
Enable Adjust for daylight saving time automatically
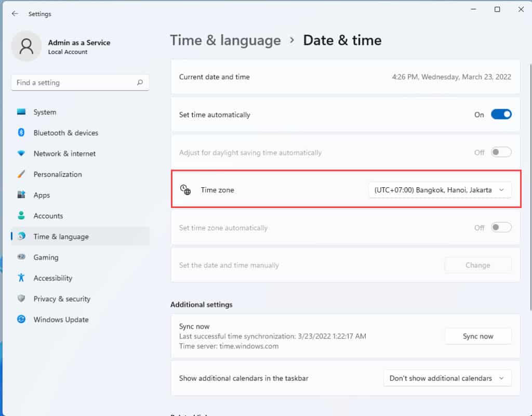coord(500,152)
